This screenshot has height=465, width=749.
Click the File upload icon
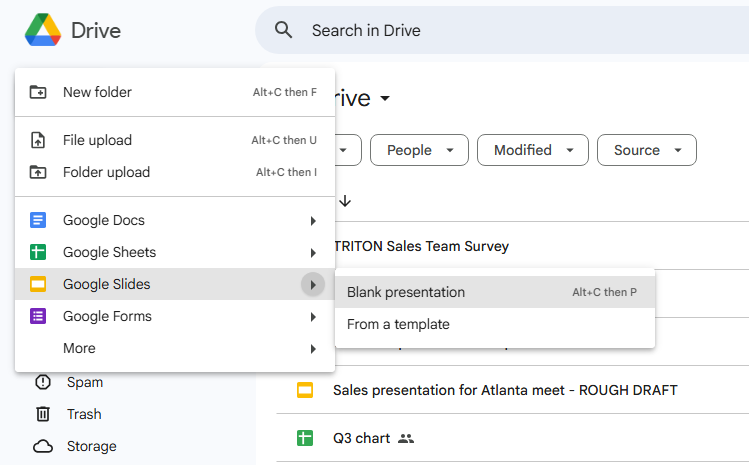coord(38,140)
